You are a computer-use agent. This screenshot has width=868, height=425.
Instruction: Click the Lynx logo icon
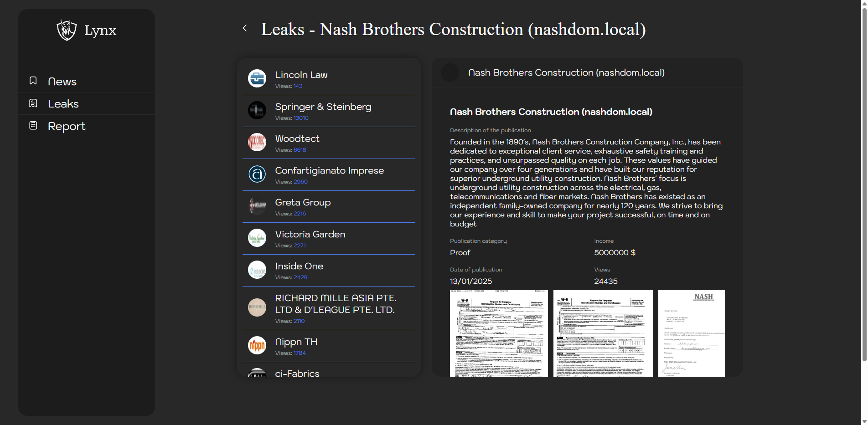tap(67, 30)
